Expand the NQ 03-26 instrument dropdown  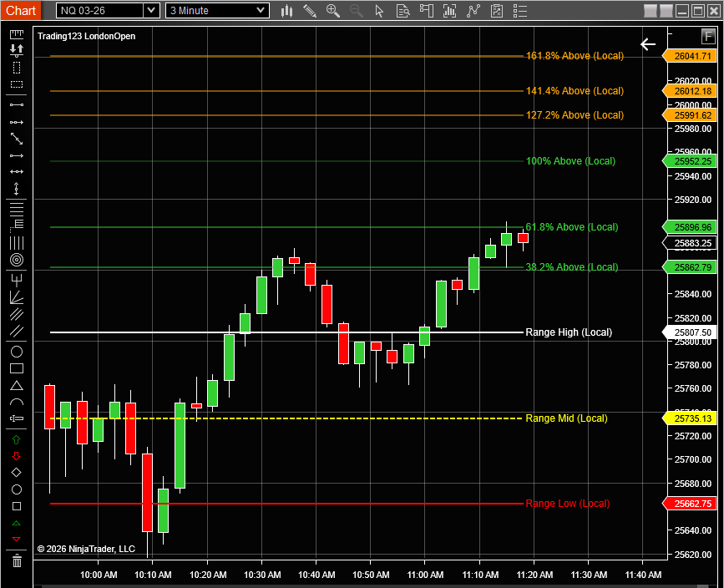click(150, 11)
